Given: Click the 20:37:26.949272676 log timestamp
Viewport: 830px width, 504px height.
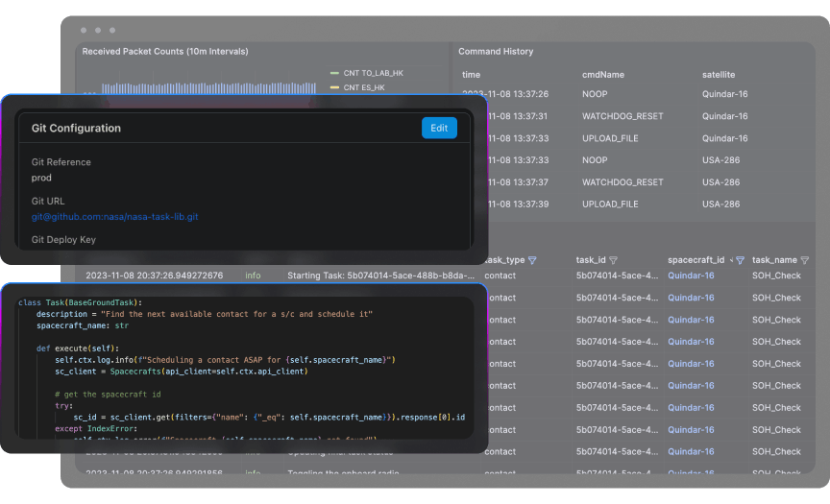Looking at the screenshot, I should point(154,276).
